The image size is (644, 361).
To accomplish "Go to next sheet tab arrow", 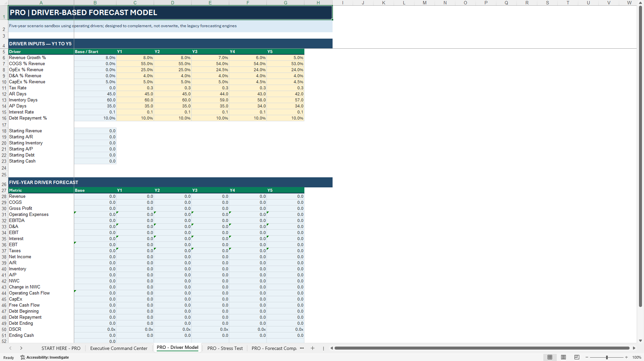I will pyautogui.click(x=21, y=348).
